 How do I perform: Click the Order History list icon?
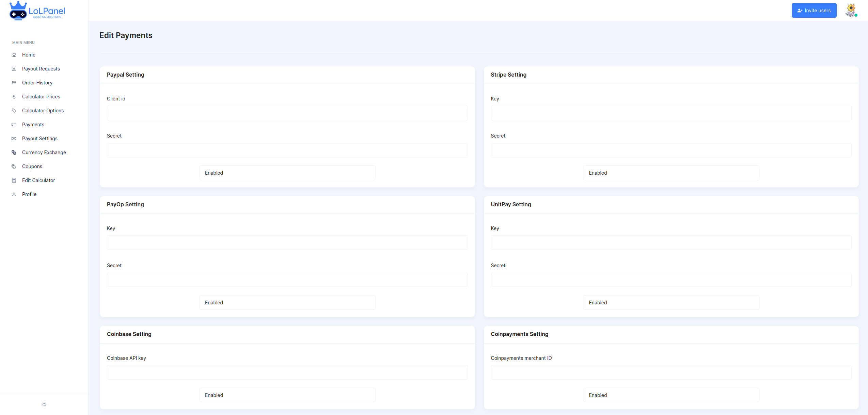tap(14, 83)
